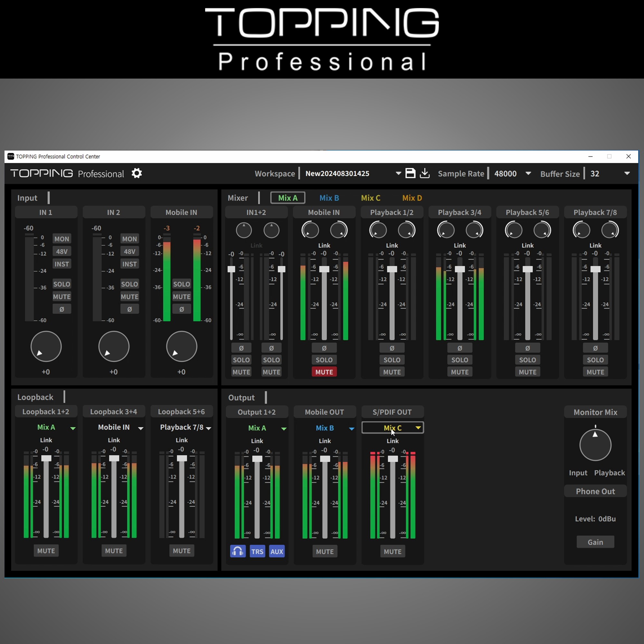Click the S/PDIF OUT header label
This screenshot has width=644, height=644.
(x=392, y=412)
